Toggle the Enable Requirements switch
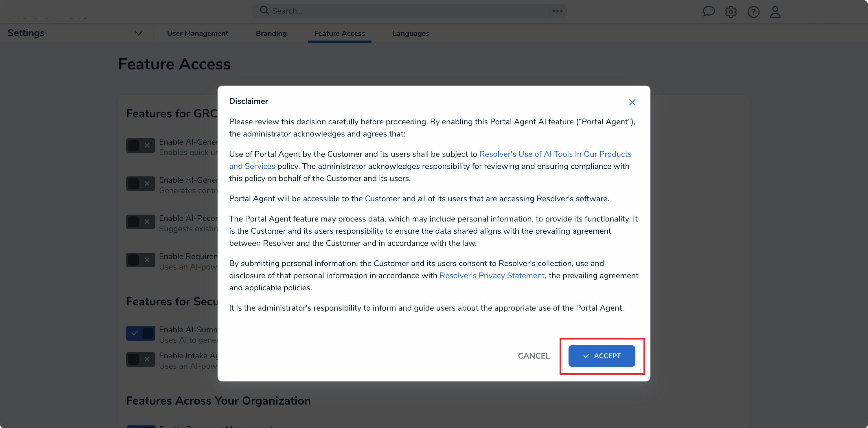868x428 pixels. [x=141, y=260]
